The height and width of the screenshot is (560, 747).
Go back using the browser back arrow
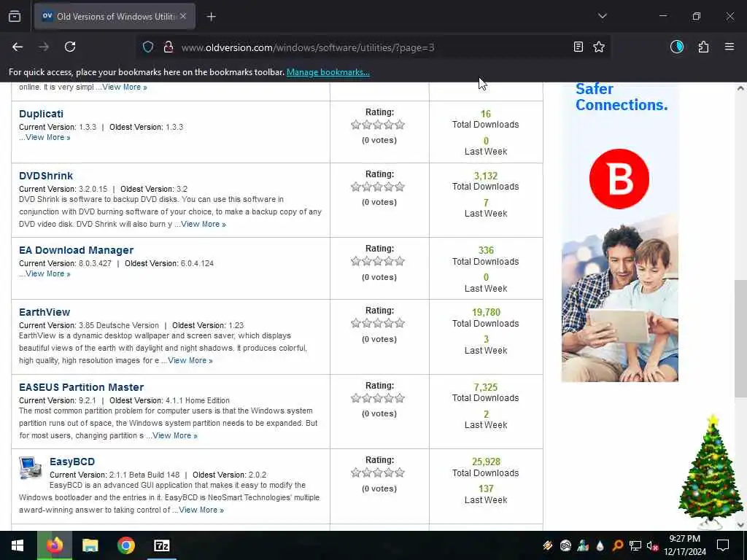click(18, 47)
